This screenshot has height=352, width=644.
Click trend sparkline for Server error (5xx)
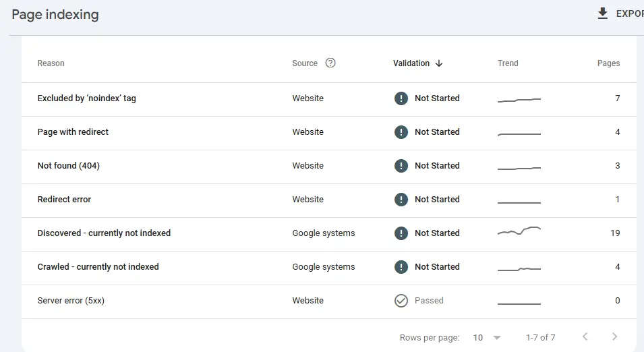[x=519, y=303]
